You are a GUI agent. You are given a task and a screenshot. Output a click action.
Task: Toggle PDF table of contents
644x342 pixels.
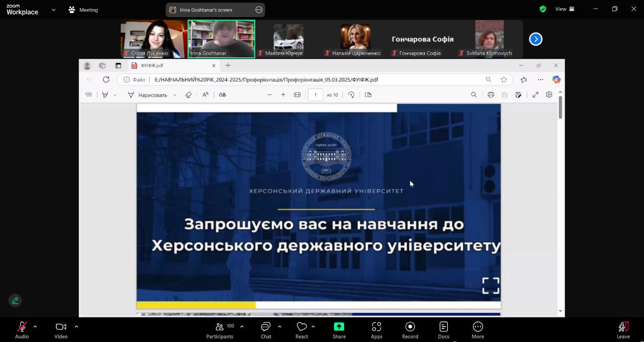point(89,95)
